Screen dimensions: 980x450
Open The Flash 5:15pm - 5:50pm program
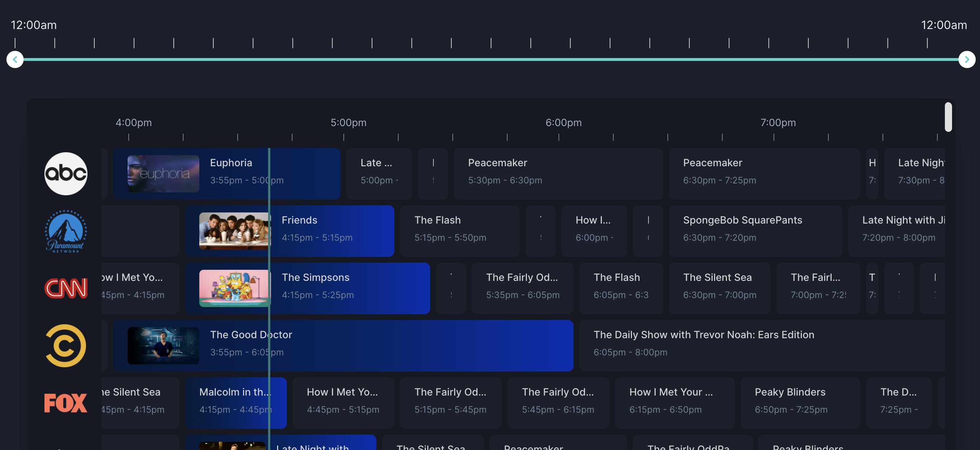(x=460, y=231)
